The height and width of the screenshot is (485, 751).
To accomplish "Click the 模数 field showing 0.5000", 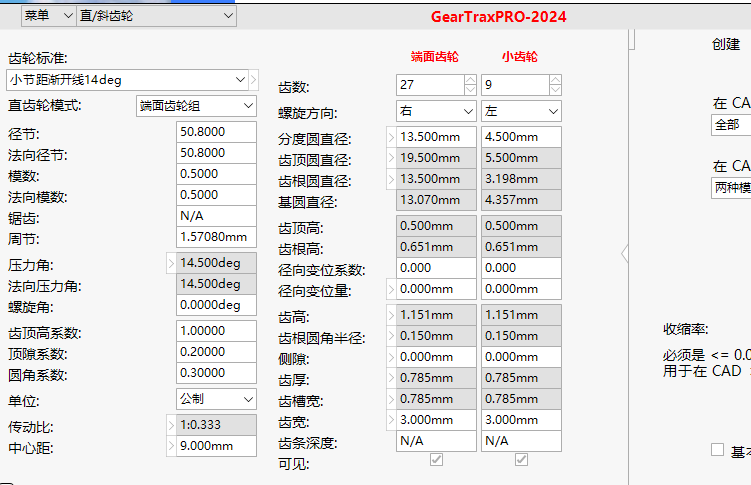I will [x=216, y=174].
